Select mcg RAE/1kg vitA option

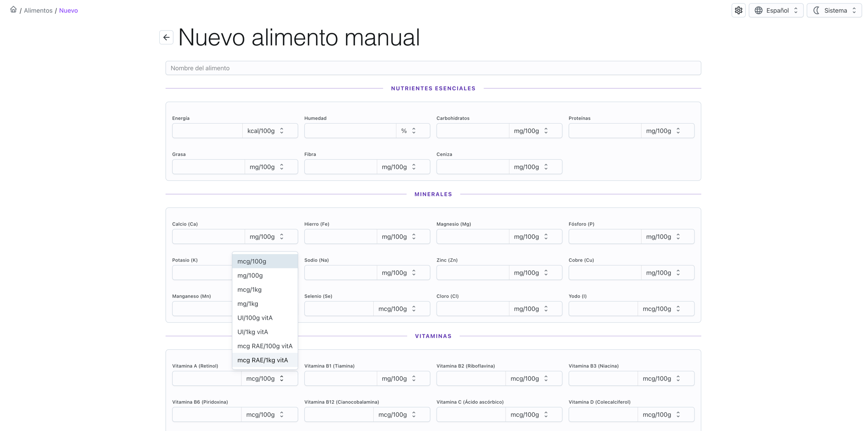pos(265,360)
